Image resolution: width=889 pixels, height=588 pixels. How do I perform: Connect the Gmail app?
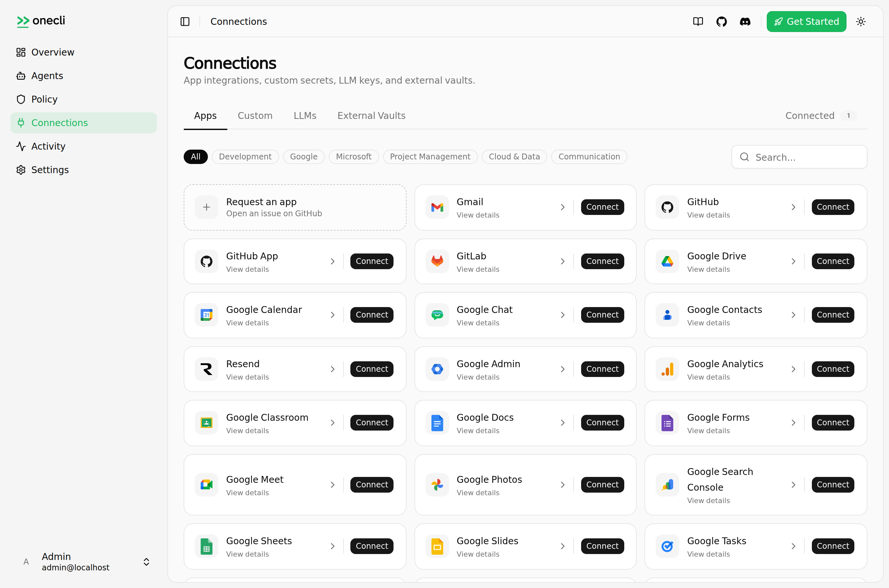click(602, 207)
